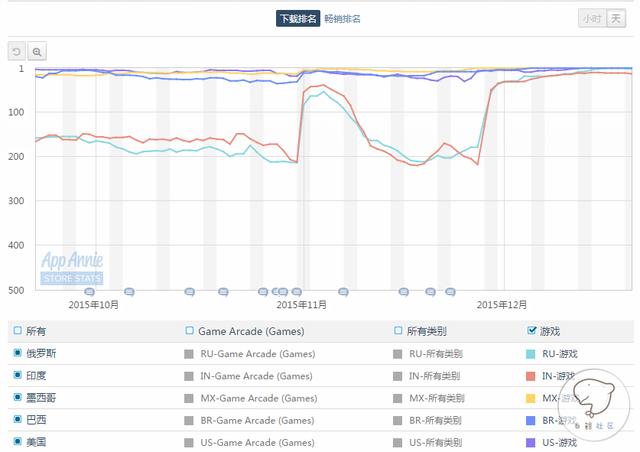Enable the Game Arcade (Games) header checkbox
The height and width of the screenshot is (452, 640).
[x=189, y=330]
